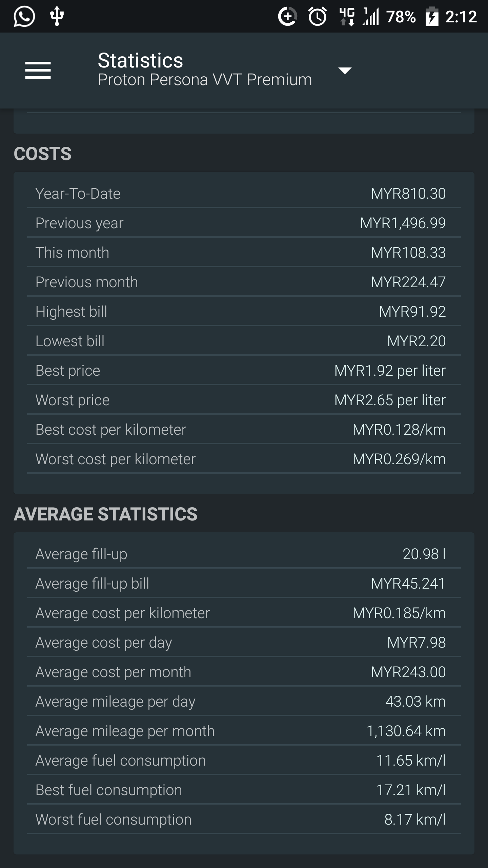The width and height of the screenshot is (488, 868).
Task: Tap the battery charging icon
Action: coord(432,16)
